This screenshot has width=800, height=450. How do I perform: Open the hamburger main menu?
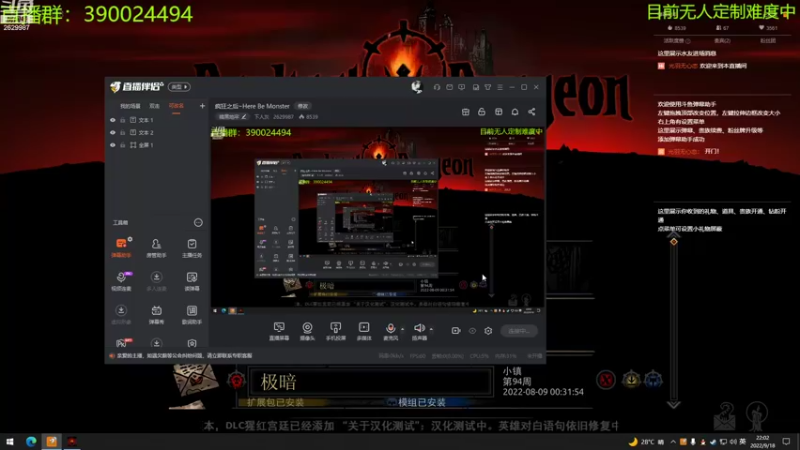pyautogui.click(x=500, y=87)
